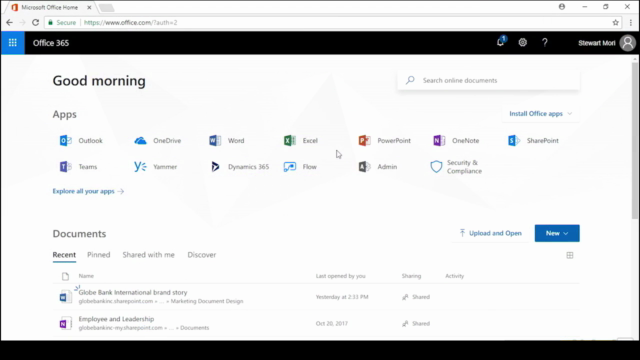Launch the OneNote app
Viewport: 640px width, 360px height.
click(x=456, y=140)
